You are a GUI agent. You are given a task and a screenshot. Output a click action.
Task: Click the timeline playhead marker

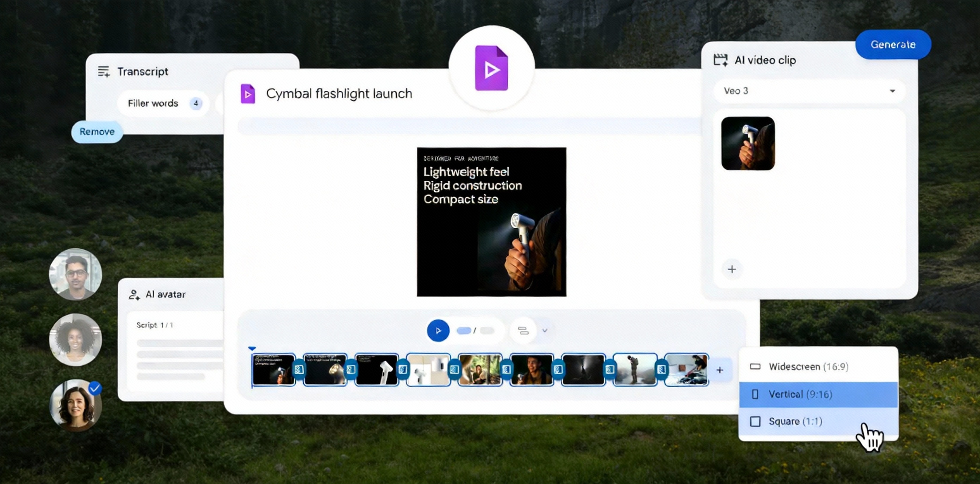click(252, 348)
